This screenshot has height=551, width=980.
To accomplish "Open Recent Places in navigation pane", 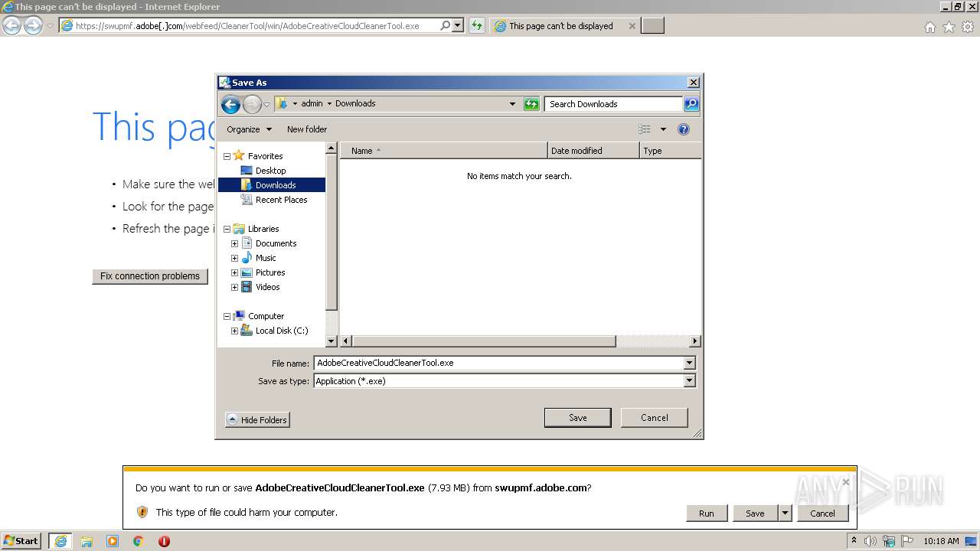I will click(281, 200).
